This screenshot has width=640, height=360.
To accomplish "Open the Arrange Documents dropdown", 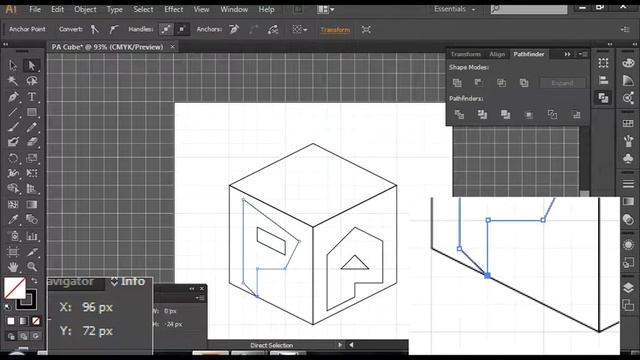I will (x=325, y=9).
